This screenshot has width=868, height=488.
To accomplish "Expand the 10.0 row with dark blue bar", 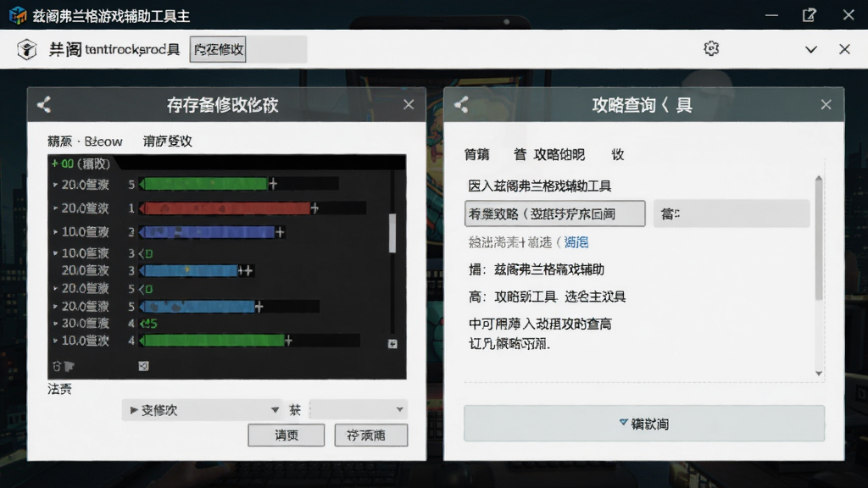I will [55, 232].
